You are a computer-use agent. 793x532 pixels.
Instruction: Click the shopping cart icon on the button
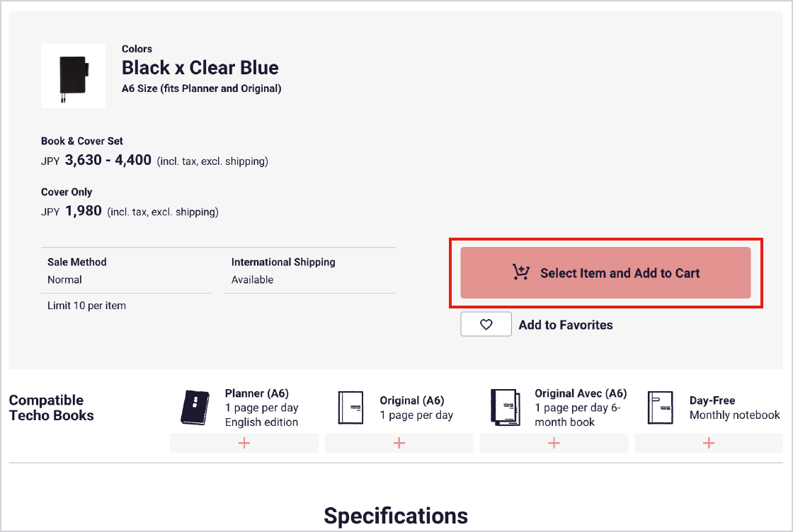(x=521, y=272)
